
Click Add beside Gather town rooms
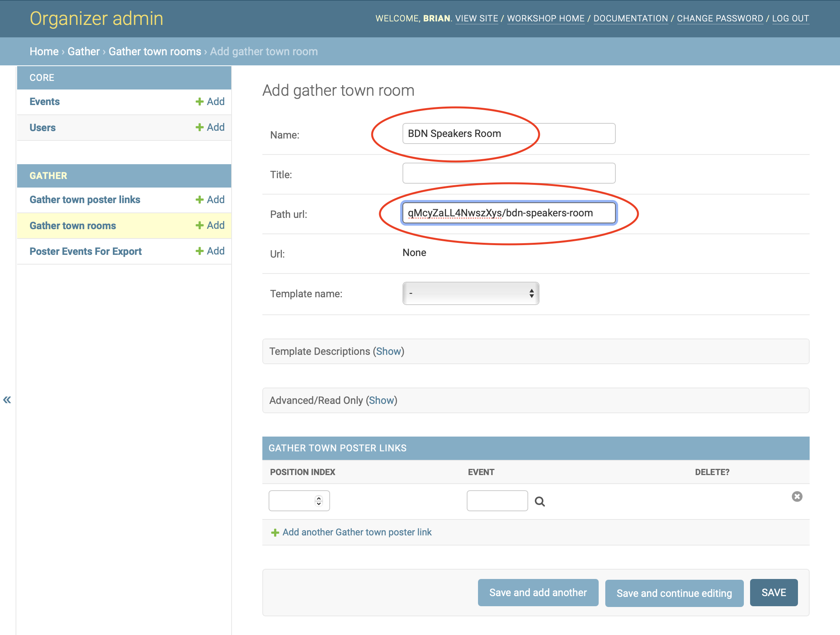point(210,225)
